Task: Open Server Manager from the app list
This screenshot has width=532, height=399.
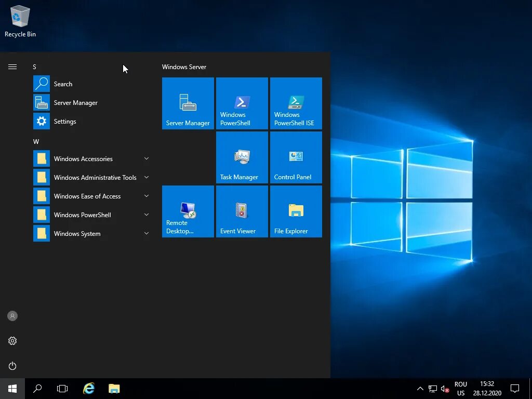Action: [91, 102]
